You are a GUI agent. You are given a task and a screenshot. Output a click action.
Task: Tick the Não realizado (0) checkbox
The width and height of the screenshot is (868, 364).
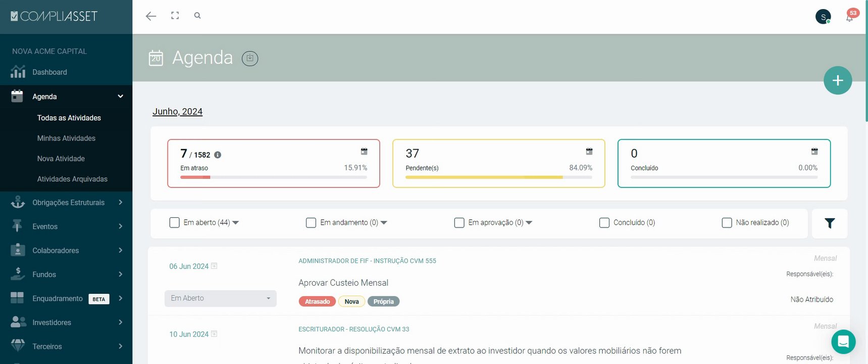pos(727,222)
